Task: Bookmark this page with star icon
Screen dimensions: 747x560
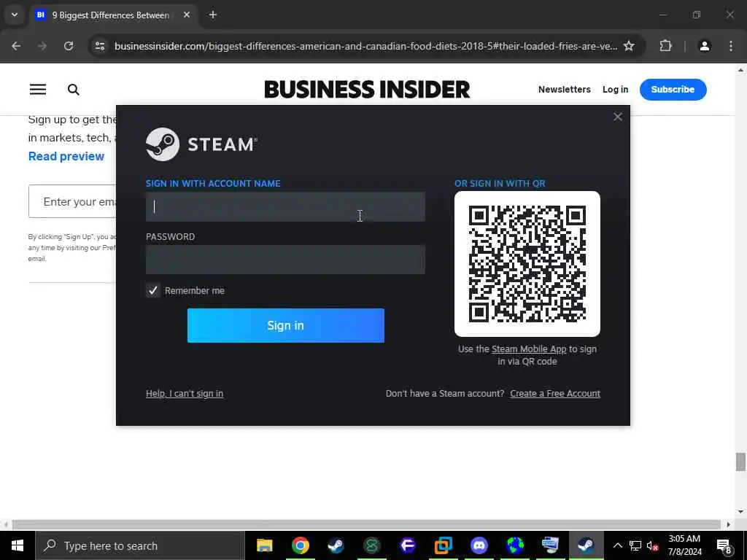Action: point(629,46)
